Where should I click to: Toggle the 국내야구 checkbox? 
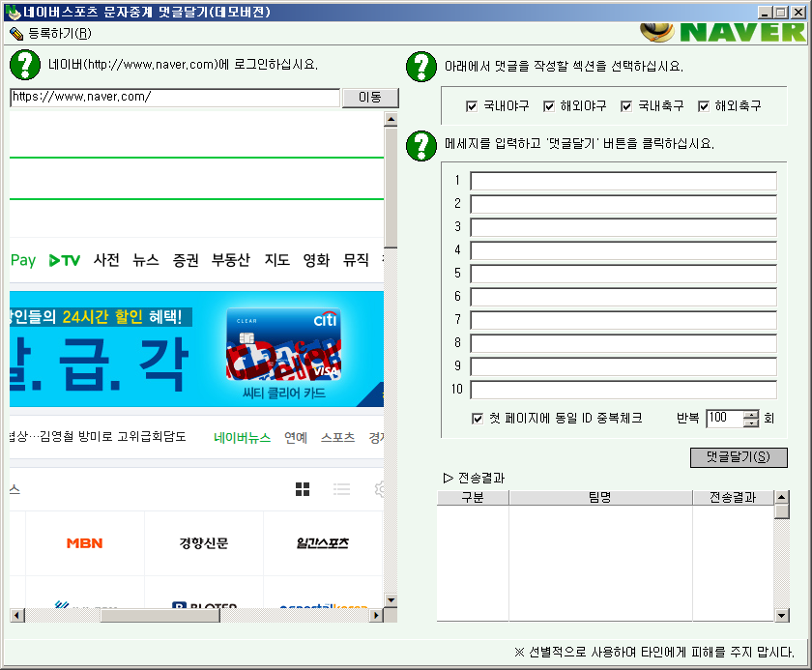point(472,106)
